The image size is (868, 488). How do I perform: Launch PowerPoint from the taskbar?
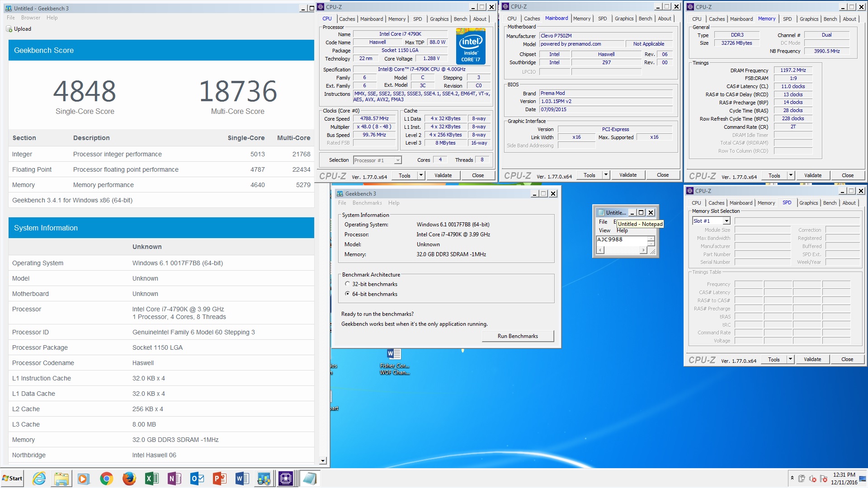(x=219, y=479)
